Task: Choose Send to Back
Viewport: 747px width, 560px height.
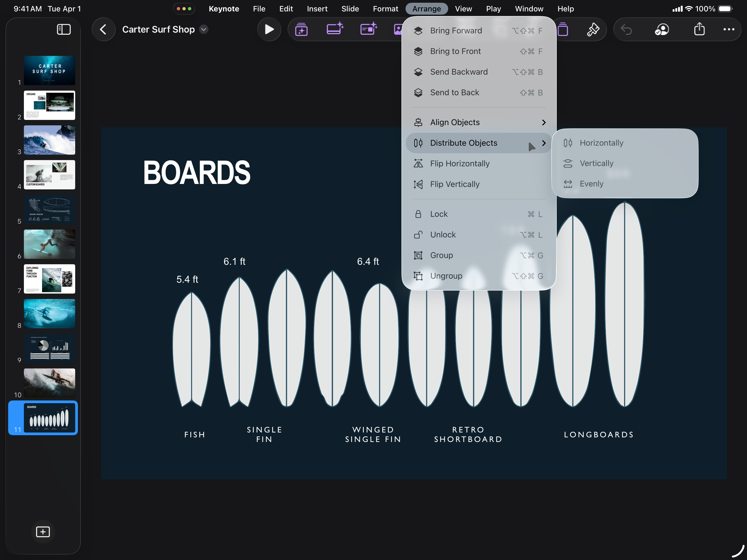Action: coord(479,93)
